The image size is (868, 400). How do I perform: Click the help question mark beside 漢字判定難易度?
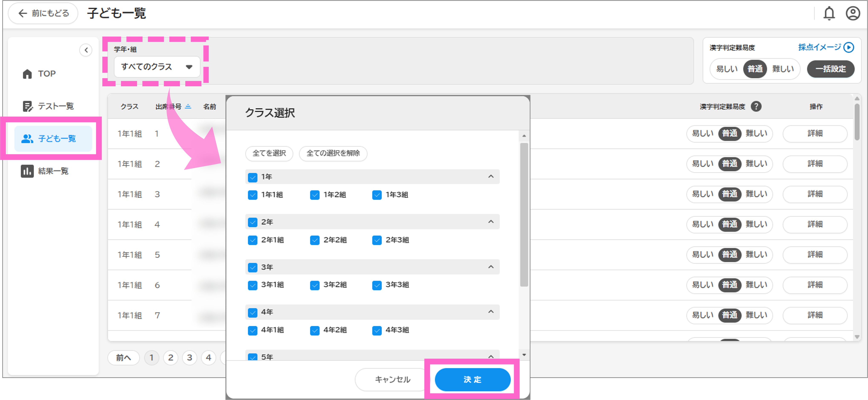[x=757, y=106]
